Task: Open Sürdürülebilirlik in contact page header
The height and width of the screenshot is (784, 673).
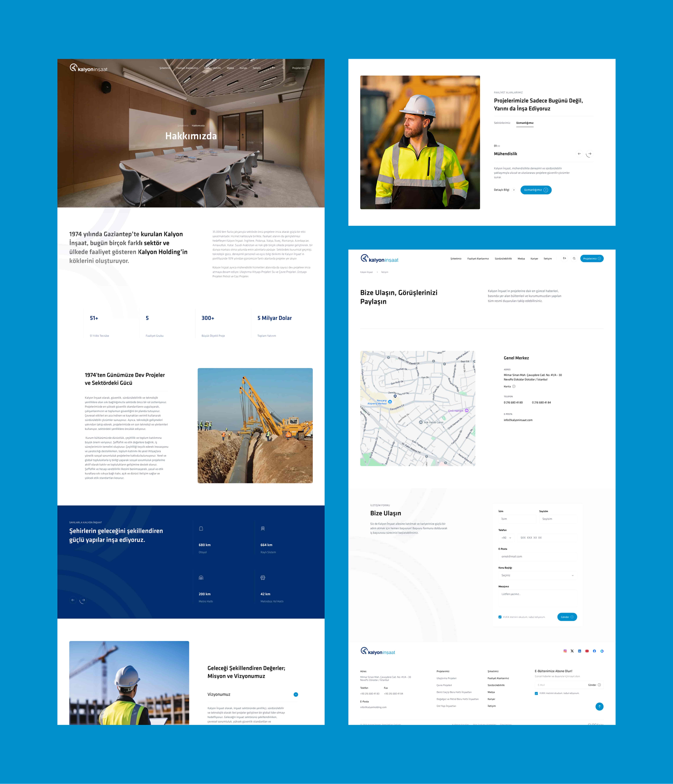Action: coord(503,259)
